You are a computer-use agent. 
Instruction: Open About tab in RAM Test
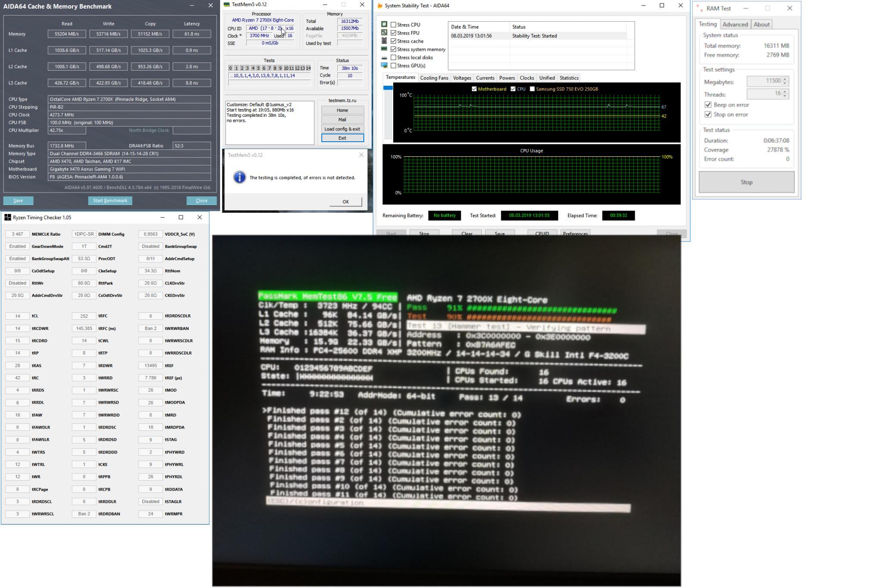point(761,25)
